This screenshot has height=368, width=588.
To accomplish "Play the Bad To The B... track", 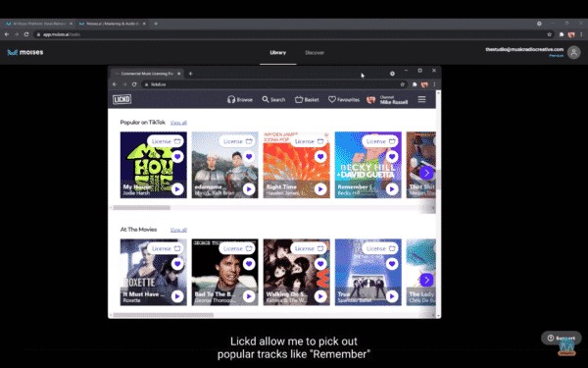I will click(249, 296).
